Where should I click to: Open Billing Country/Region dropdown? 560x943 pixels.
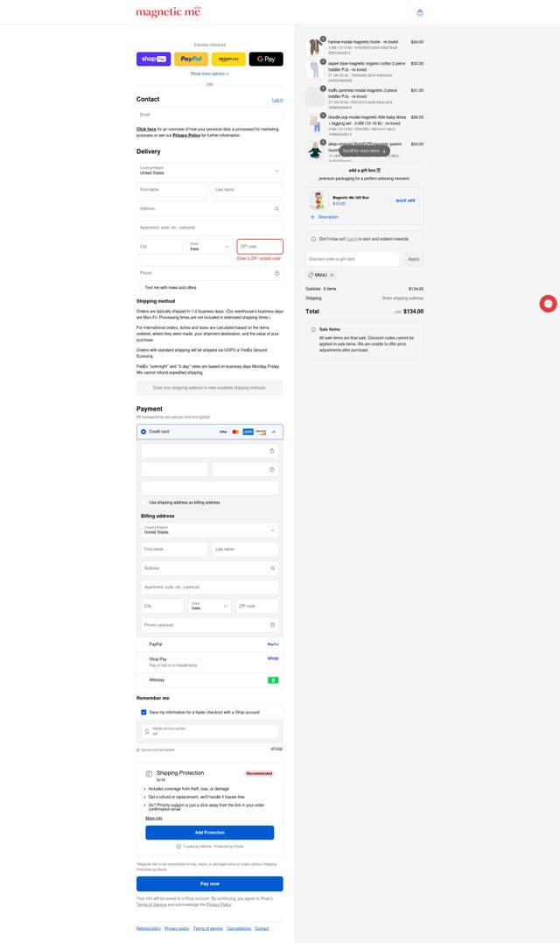[210, 530]
